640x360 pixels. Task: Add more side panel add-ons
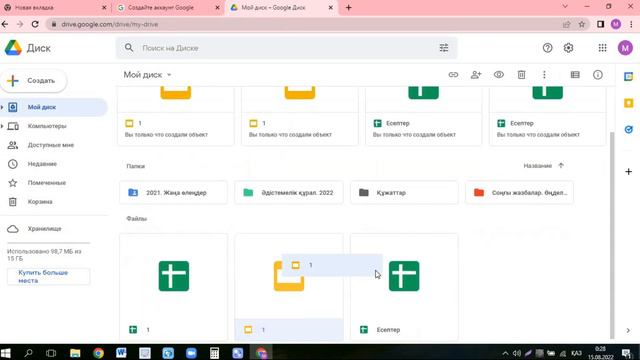point(629,171)
